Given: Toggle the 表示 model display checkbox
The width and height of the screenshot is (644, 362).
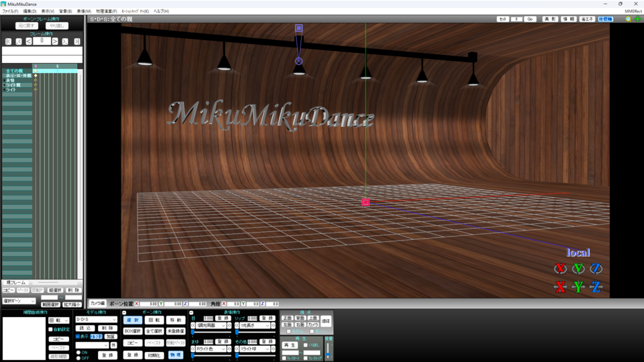Looking at the screenshot, I should click(78, 337).
